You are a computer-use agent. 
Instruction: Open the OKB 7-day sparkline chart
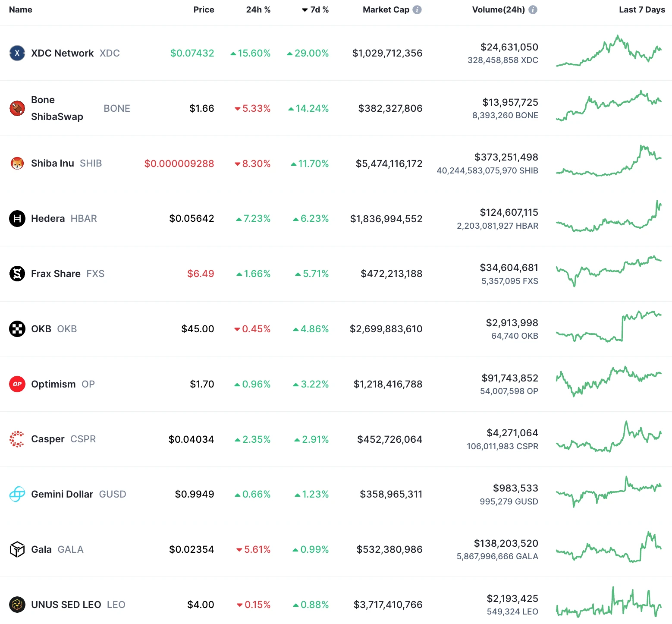point(609,326)
